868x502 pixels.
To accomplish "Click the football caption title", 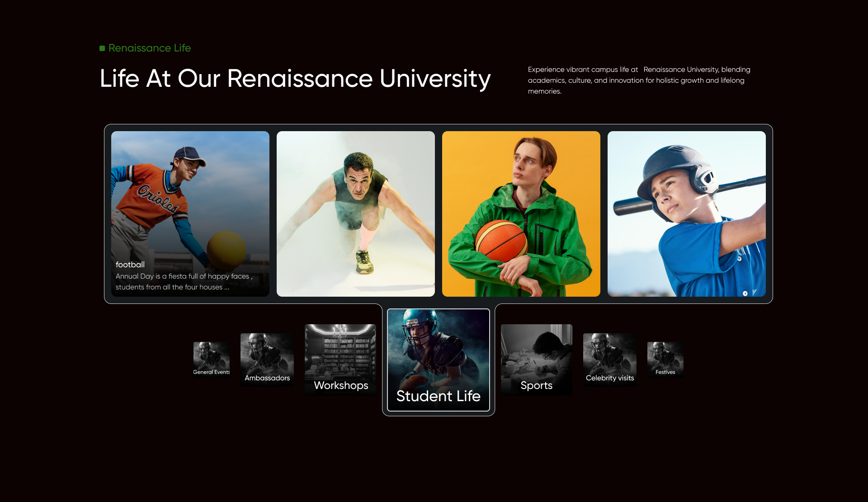I will [130, 265].
